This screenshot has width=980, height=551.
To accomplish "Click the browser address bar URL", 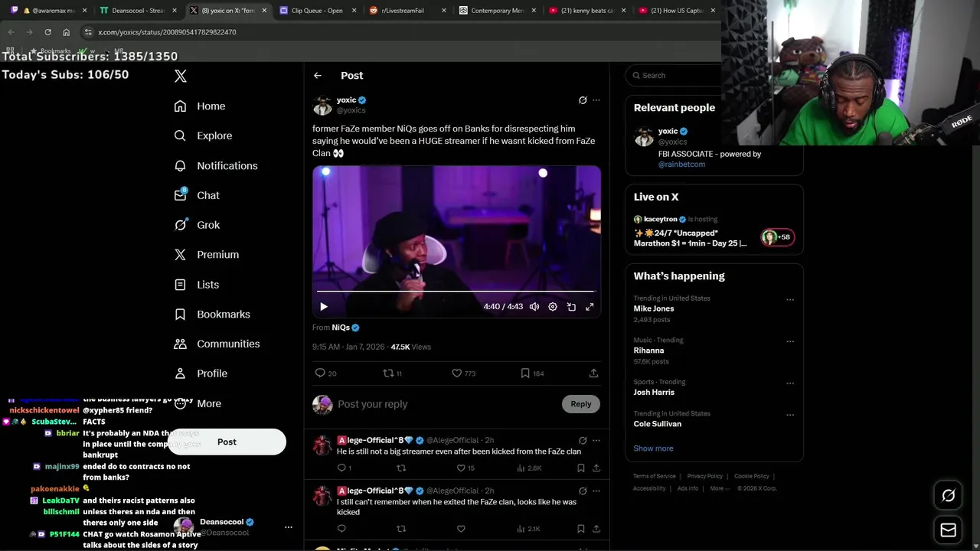I will (x=167, y=32).
